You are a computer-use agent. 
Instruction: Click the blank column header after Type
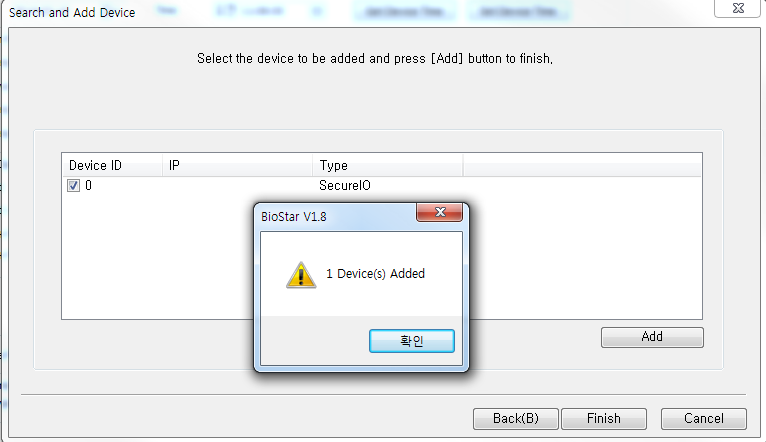click(582, 165)
